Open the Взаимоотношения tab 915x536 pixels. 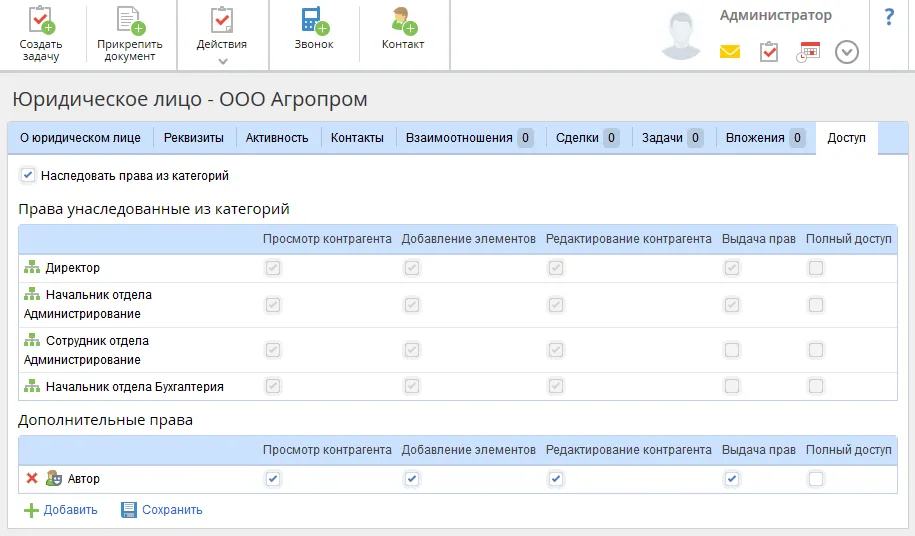pos(469,138)
